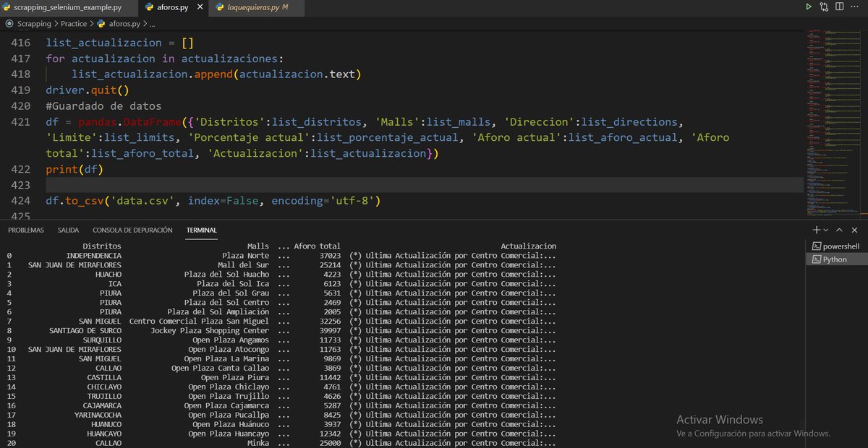The height and width of the screenshot is (448, 868).
Task: Click 'df.to_csv' on line 424
Action: point(75,201)
